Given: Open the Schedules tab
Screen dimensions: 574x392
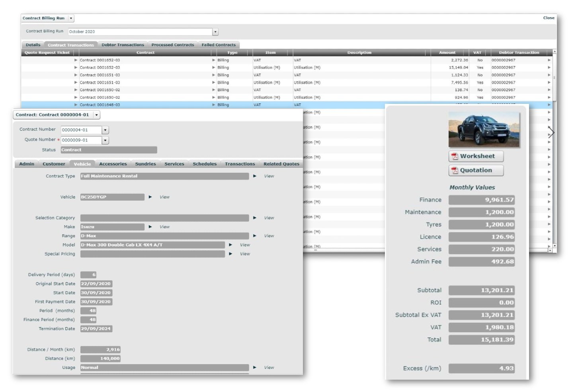Looking at the screenshot, I should coord(204,164).
